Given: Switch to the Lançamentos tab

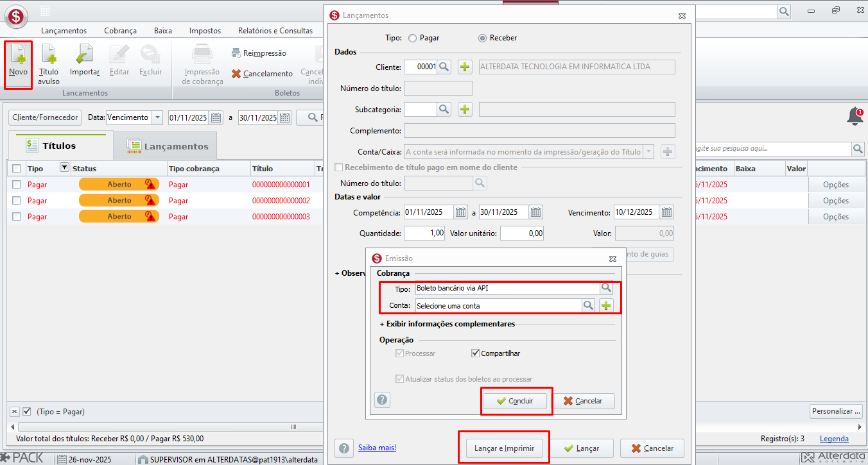Looking at the screenshot, I should (x=166, y=146).
